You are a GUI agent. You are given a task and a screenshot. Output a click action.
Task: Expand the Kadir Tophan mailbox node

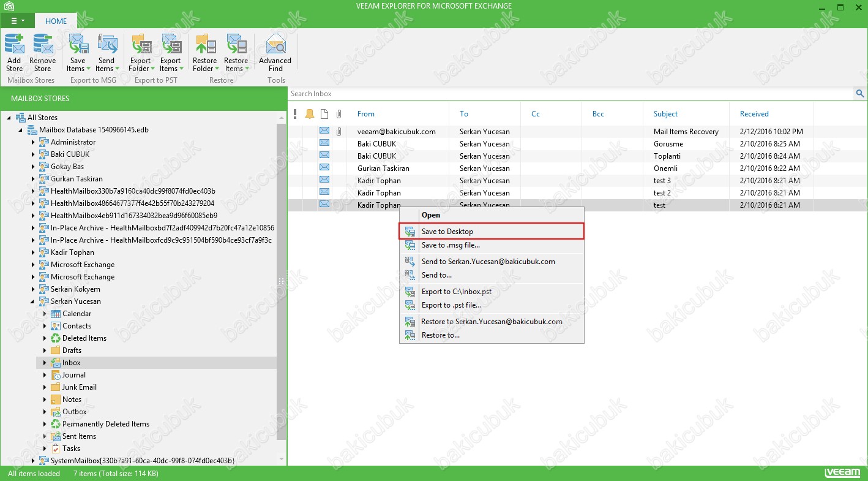pyautogui.click(x=32, y=252)
